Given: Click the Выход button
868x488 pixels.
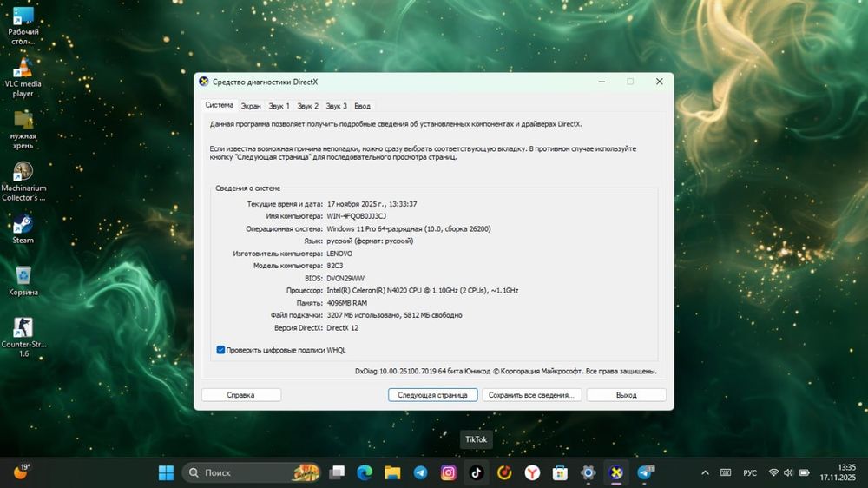Looking at the screenshot, I should click(626, 395).
